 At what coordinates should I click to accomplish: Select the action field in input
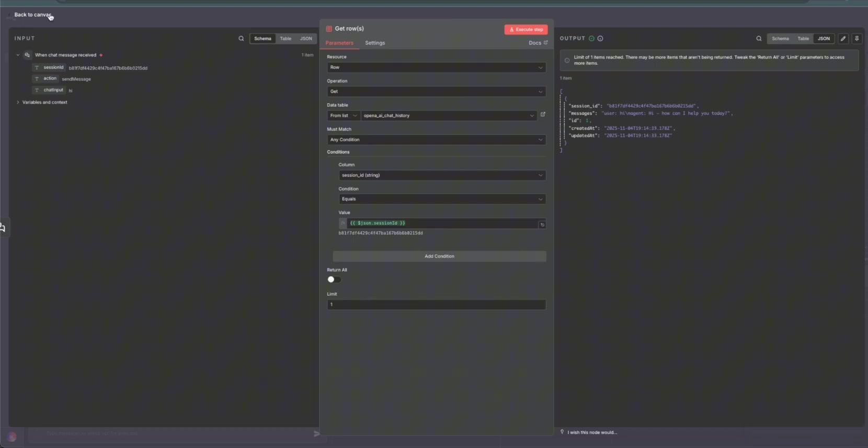click(50, 79)
